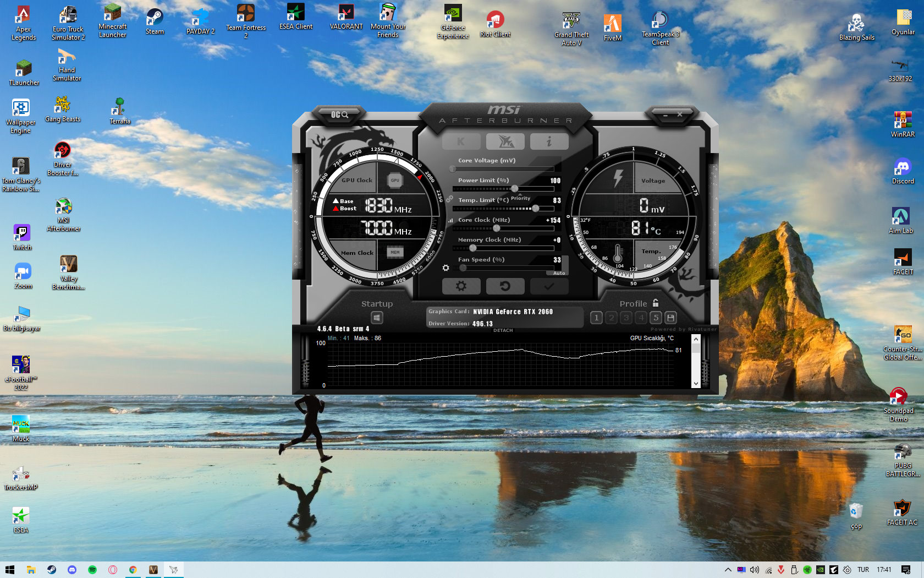Open the AORUS tray icon
924x578 pixels.
(834, 570)
